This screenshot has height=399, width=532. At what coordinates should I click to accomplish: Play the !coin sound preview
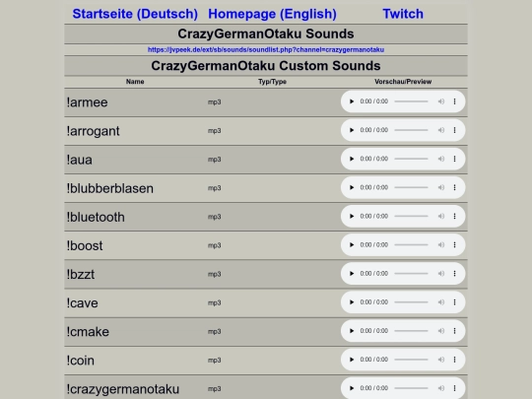(x=352, y=360)
